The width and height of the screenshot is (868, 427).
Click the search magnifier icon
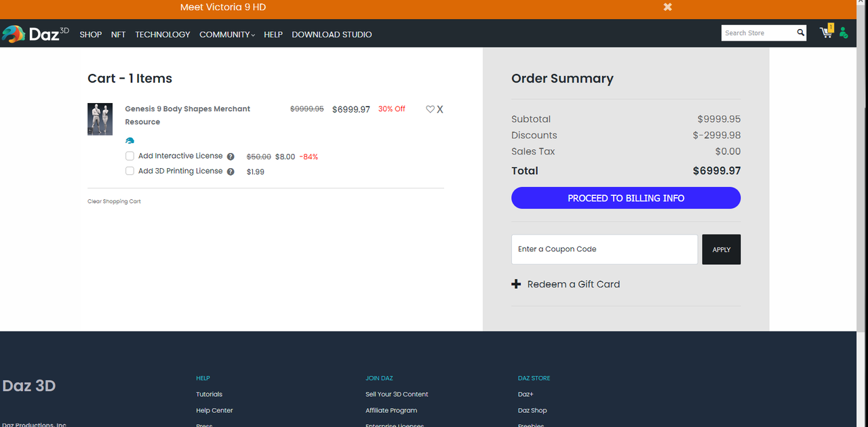(x=800, y=33)
